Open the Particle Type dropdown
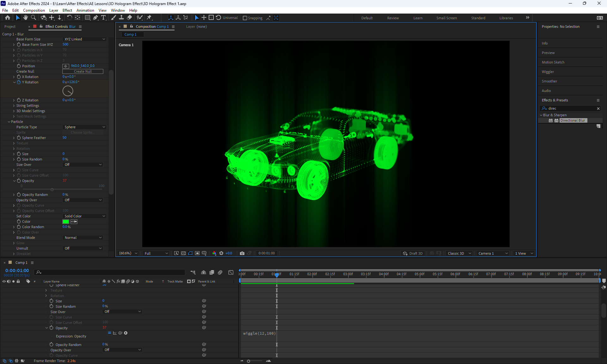 coord(84,127)
